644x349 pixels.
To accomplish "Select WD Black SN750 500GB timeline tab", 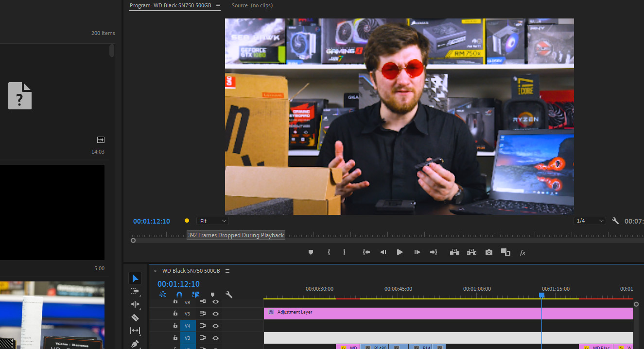I will coord(191,271).
